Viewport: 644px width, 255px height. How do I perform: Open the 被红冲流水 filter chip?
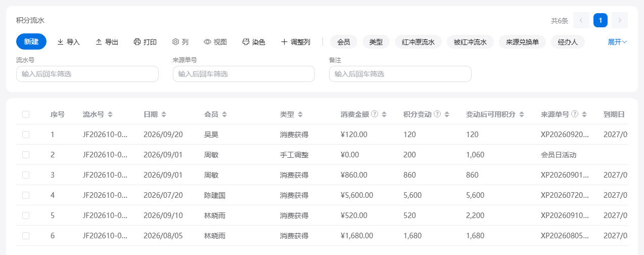[470, 42]
